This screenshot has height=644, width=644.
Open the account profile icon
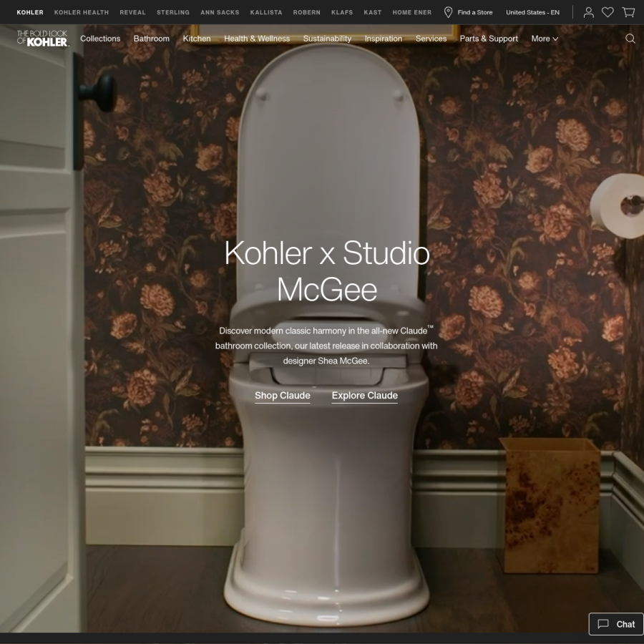(x=589, y=12)
